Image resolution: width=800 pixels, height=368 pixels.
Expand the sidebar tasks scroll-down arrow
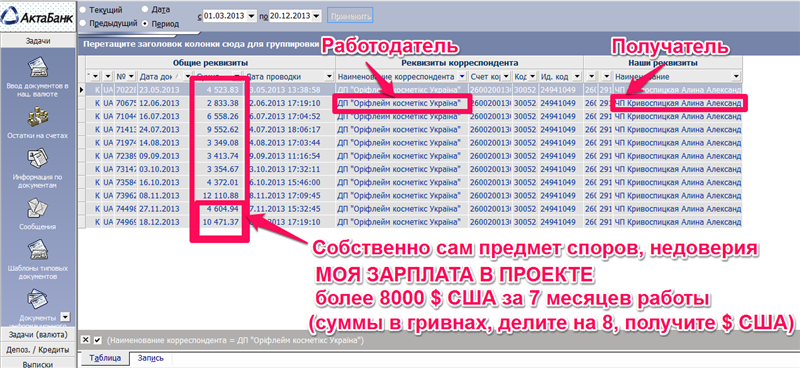pyautogui.click(x=66, y=317)
